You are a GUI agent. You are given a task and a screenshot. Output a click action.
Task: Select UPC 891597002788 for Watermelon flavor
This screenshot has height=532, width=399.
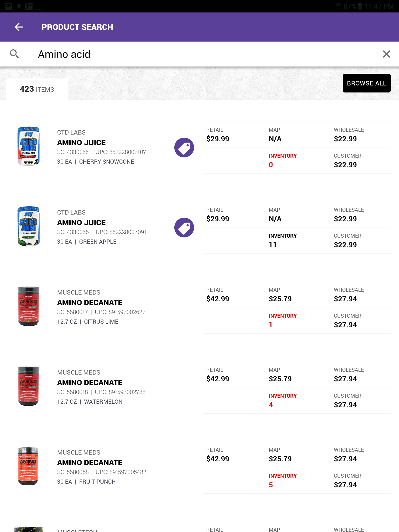tap(121, 392)
